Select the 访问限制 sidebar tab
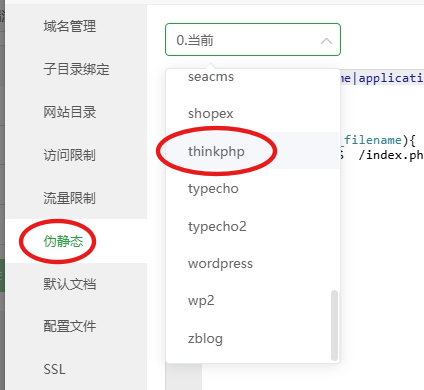Viewport: 424px width, 390px height. (70, 155)
